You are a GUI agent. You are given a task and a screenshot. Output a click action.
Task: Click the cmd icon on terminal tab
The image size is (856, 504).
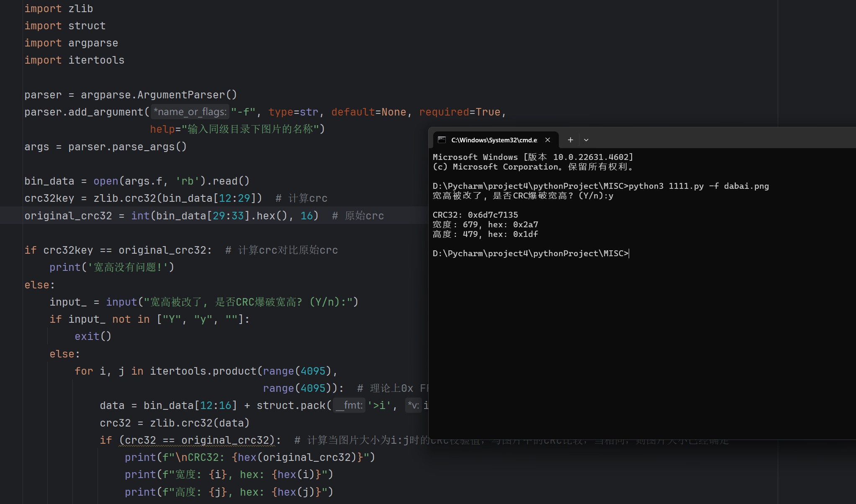442,140
